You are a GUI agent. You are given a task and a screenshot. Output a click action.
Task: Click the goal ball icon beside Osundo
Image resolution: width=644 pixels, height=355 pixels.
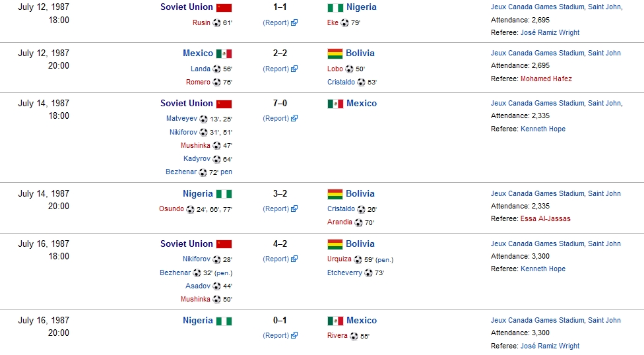point(190,210)
